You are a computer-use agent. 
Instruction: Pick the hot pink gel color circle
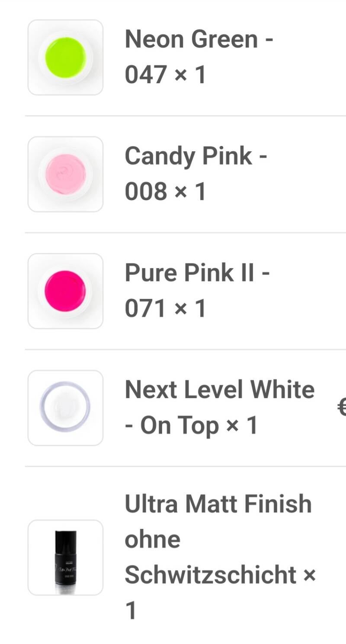tap(65, 291)
